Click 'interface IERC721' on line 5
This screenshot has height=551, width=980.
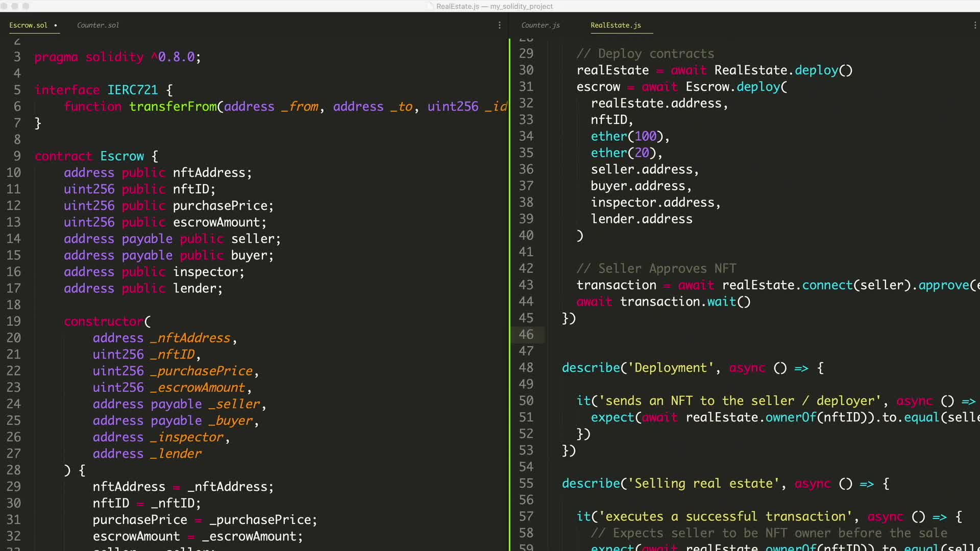pyautogui.click(x=96, y=90)
